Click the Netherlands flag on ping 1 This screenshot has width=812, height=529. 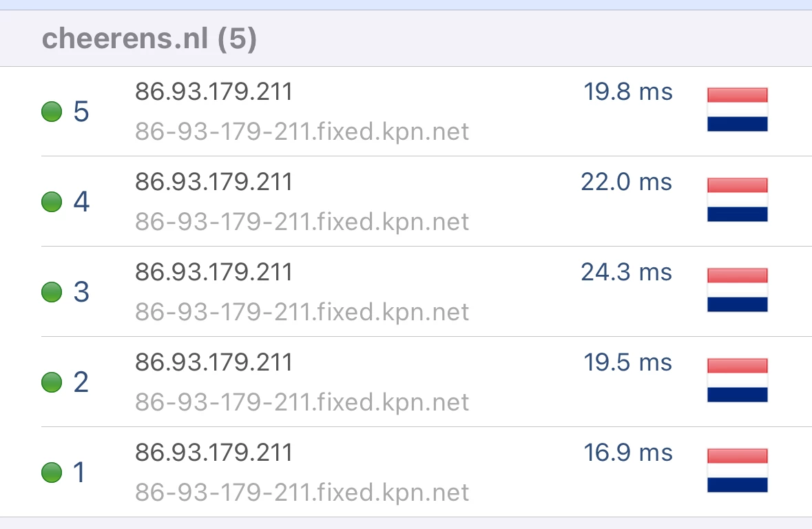pyautogui.click(x=738, y=470)
